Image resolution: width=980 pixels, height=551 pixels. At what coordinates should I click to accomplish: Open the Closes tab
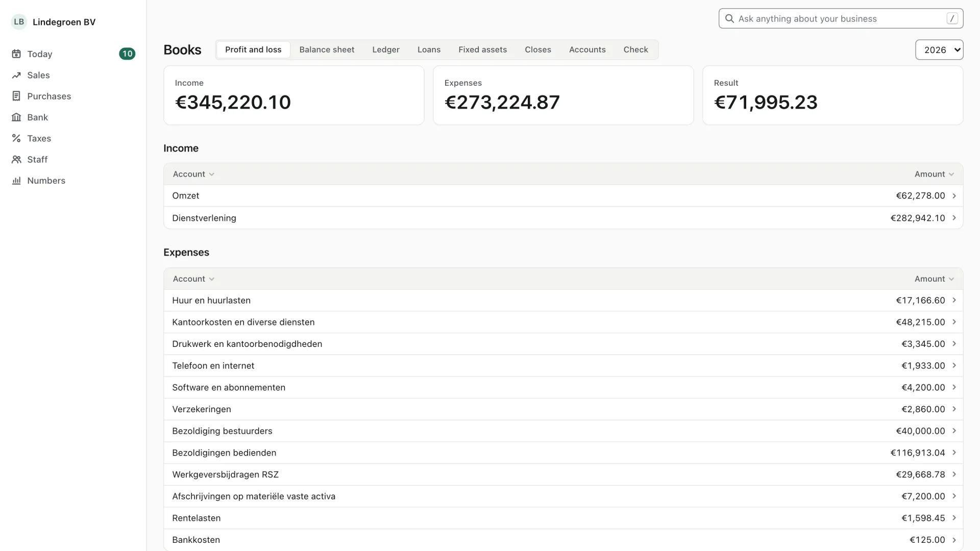538,49
